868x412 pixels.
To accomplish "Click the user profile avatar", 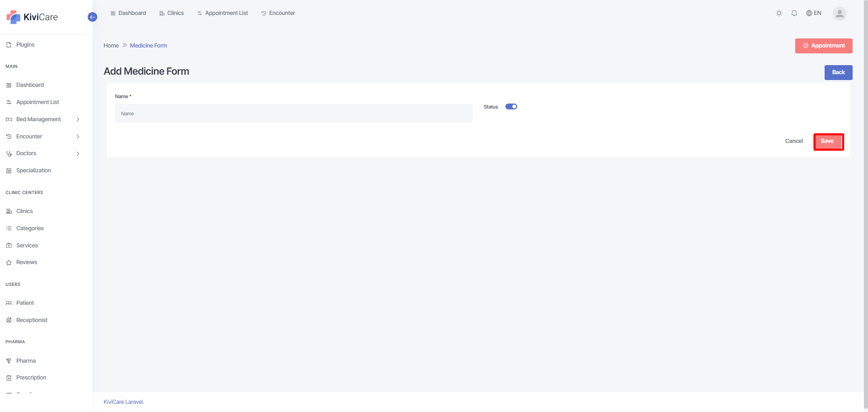I will point(839,14).
